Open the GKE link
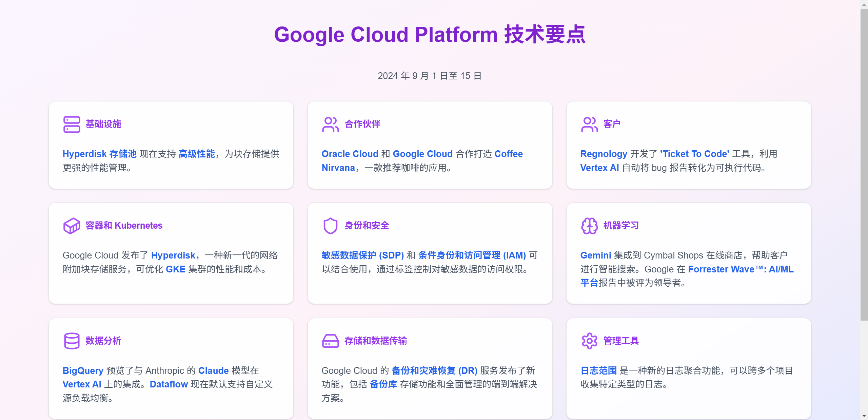 click(176, 269)
